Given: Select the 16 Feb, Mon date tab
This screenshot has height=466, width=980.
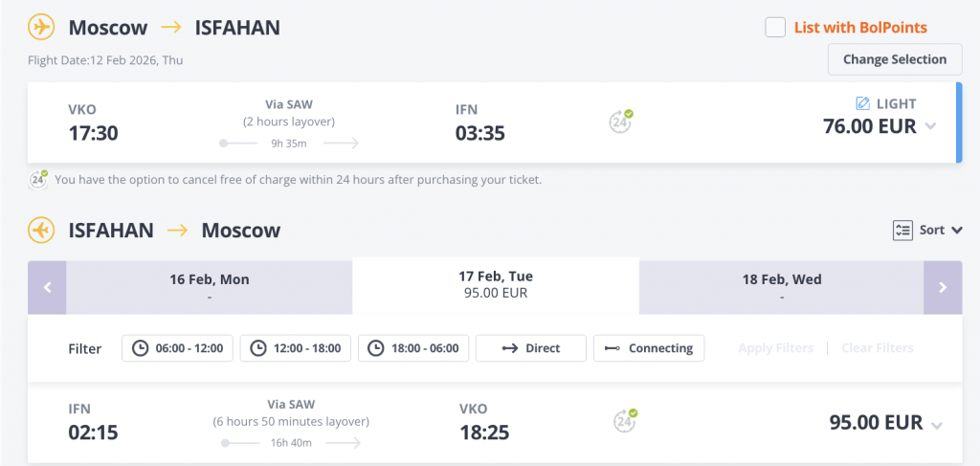Looking at the screenshot, I should (x=209, y=287).
